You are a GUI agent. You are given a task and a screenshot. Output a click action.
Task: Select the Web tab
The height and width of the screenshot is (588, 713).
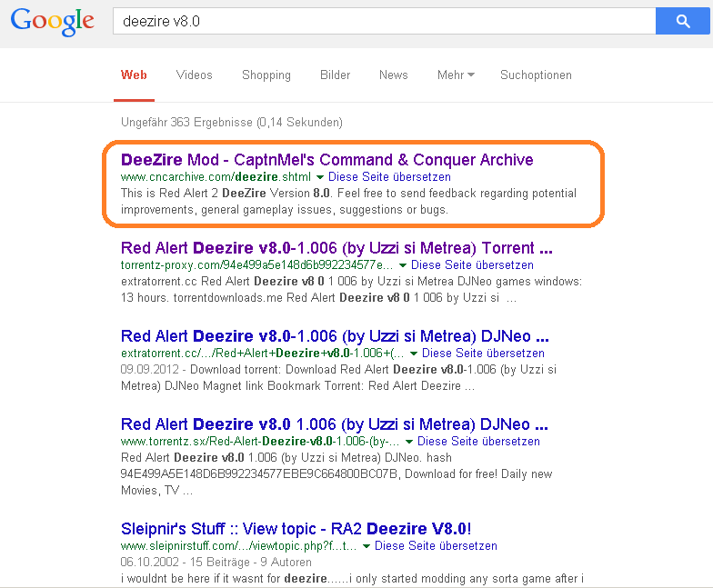(x=134, y=75)
